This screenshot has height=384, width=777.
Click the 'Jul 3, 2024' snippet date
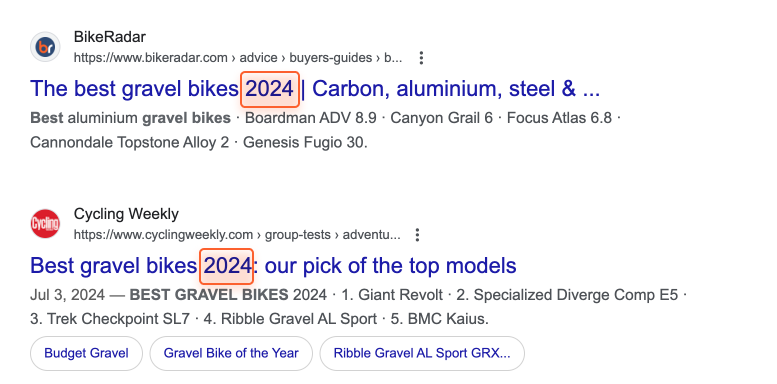tap(67, 295)
